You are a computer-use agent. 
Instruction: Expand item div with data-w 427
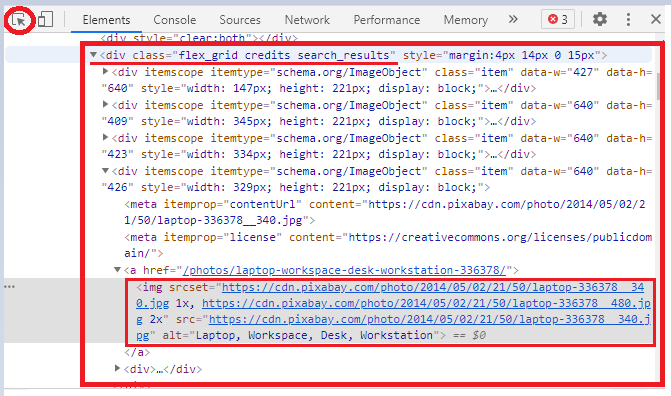coord(105,71)
